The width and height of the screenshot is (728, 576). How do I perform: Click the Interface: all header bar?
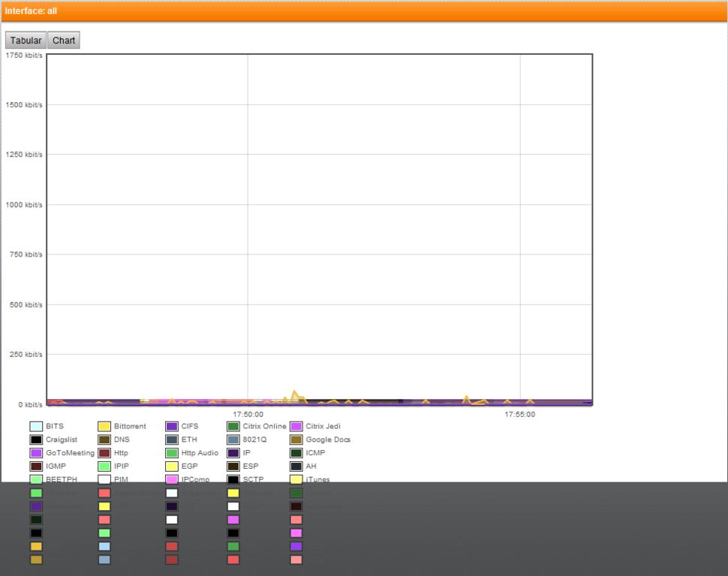coord(364,11)
